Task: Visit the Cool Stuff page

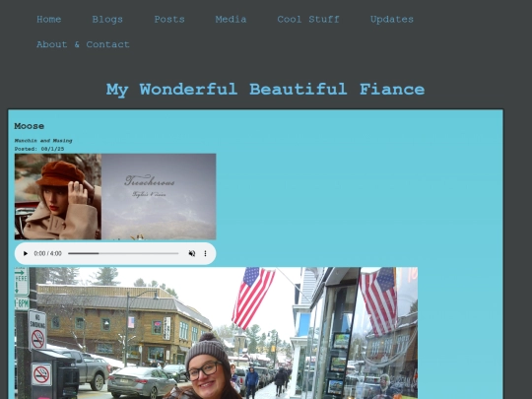Action: [x=308, y=20]
